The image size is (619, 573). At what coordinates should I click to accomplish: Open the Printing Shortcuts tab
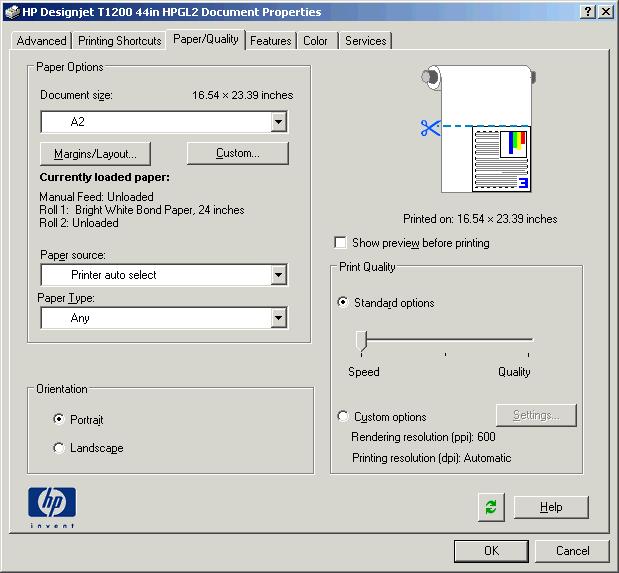tap(120, 41)
